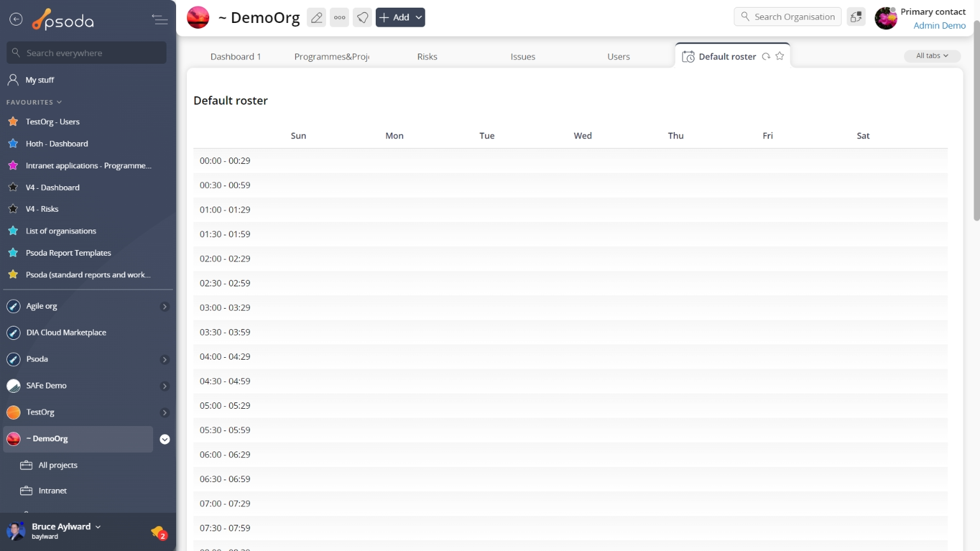Image resolution: width=980 pixels, height=551 pixels.
Task: Click star icon beside List of organisations
Action: point(13,231)
